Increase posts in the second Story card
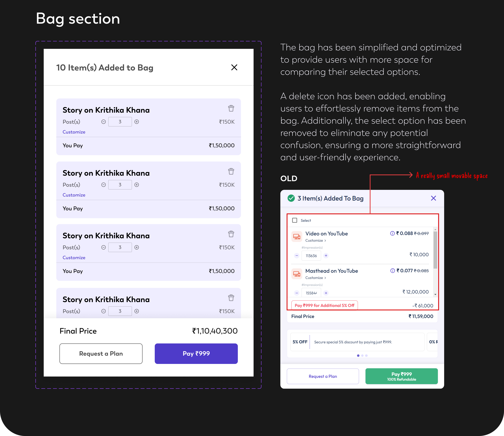 coord(137,185)
